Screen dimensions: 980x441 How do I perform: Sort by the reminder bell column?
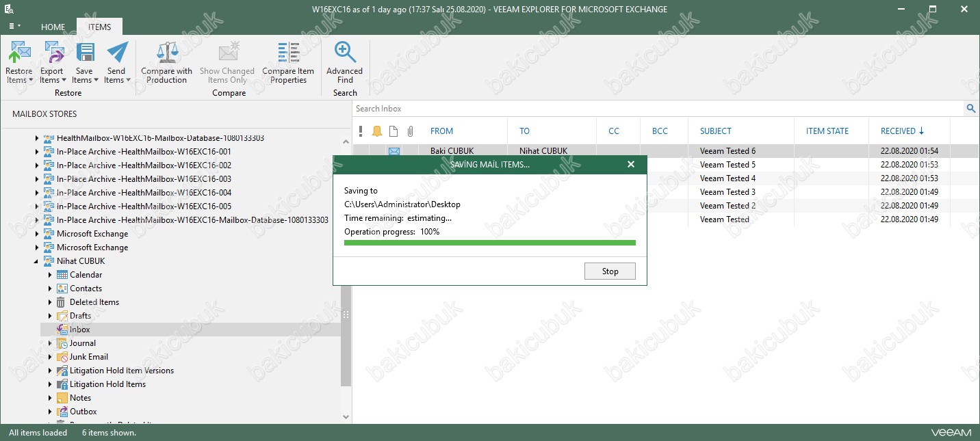click(377, 131)
